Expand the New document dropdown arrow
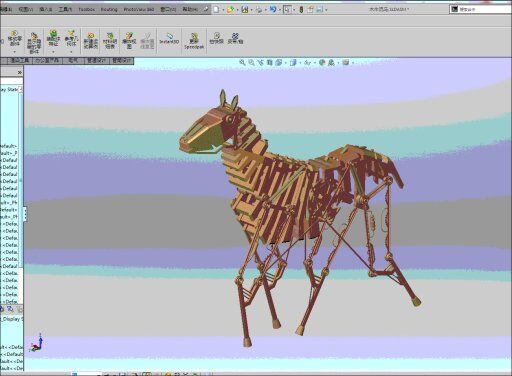Image resolution: width=512 pixels, height=376 pixels. pos(223,10)
